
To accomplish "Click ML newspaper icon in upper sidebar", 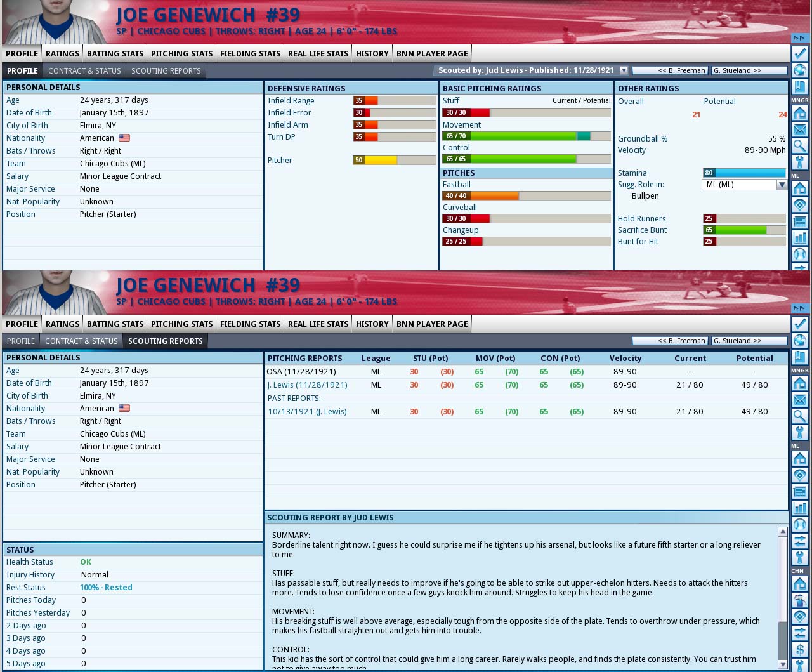I will pyautogui.click(x=799, y=221).
